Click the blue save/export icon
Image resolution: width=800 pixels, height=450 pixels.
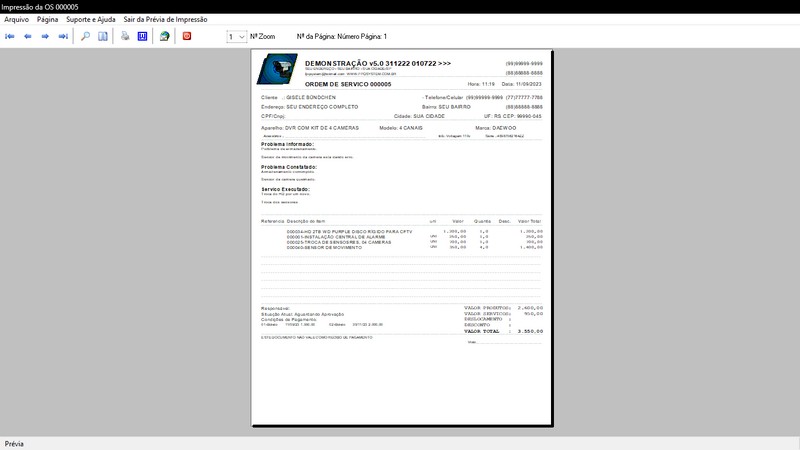pos(142,36)
